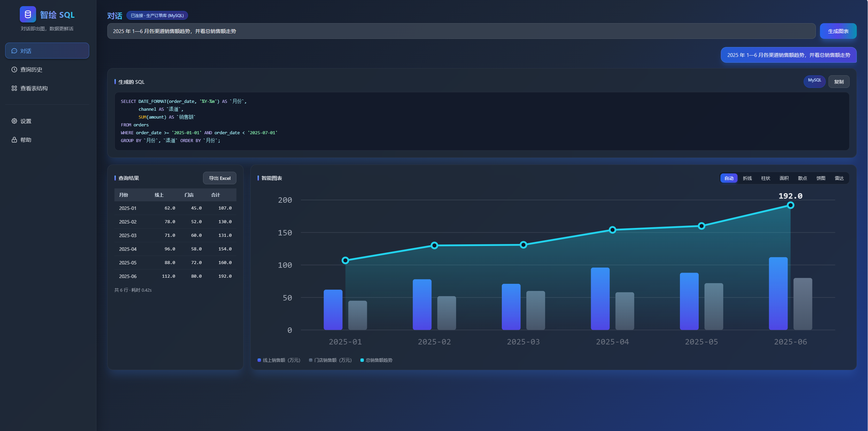Click the 2025-04 x-axis label
The image size is (868, 431).
coord(612,342)
